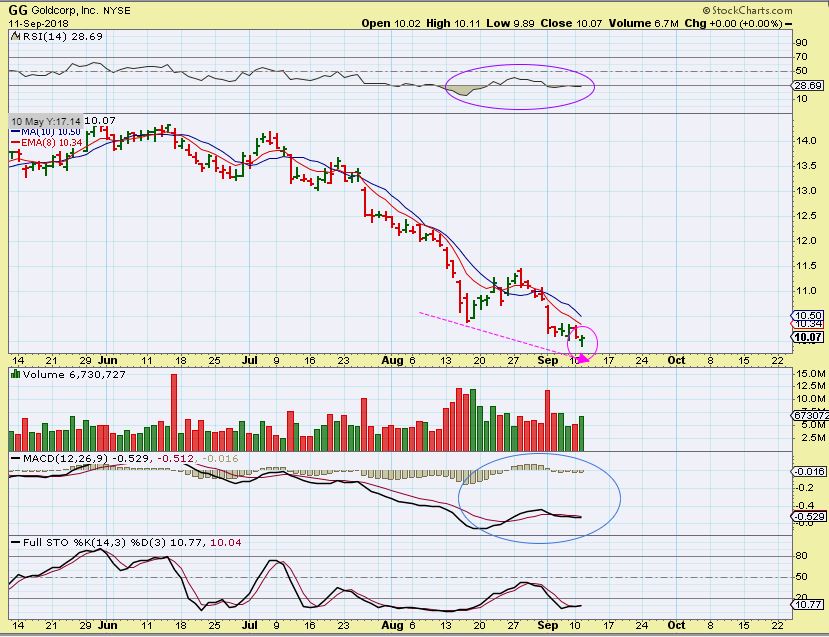Click the High 10.11 value
The height and width of the screenshot is (637, 829).
454,23
